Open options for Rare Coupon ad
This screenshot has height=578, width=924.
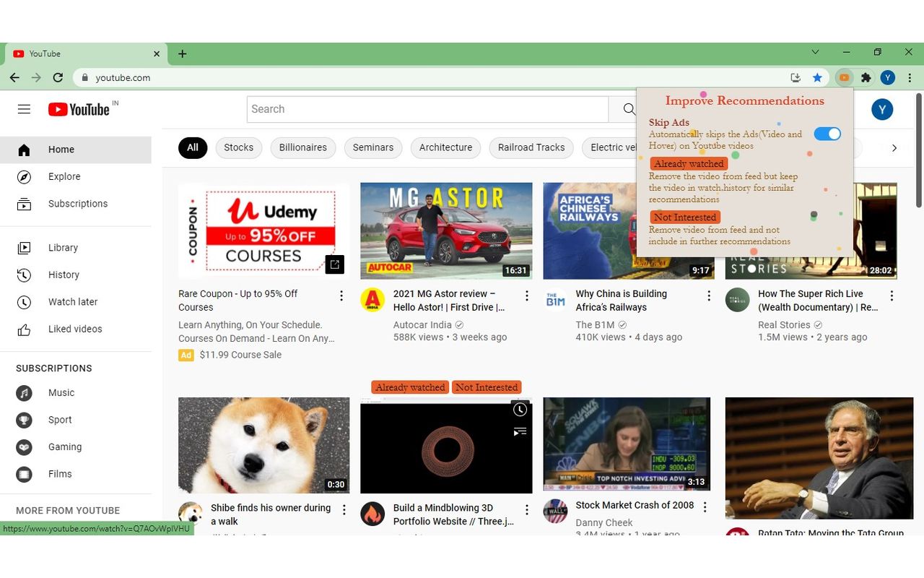click(341, 296)
